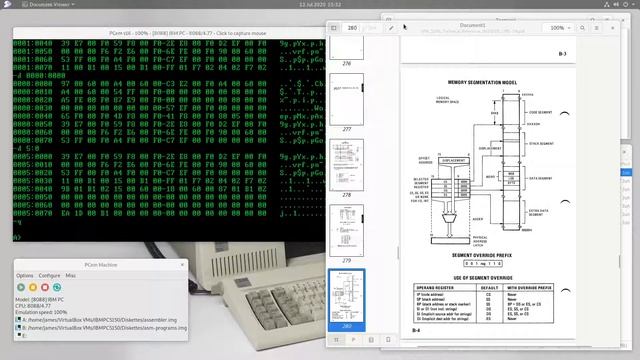The image size is (640, 360).
Task: Start the PCem emulated machine
Action: pyautogui.click(x=21, y=287)
